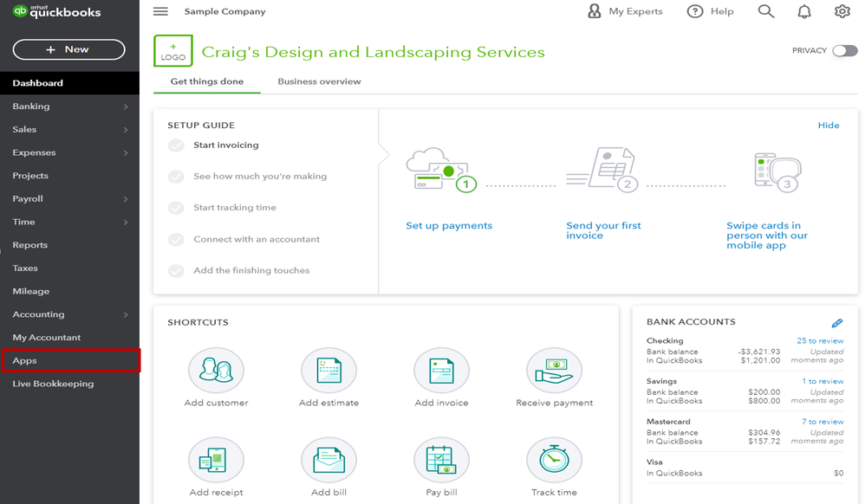Open the notifications bell
This screenshot has width=865, height=504.
804,11
